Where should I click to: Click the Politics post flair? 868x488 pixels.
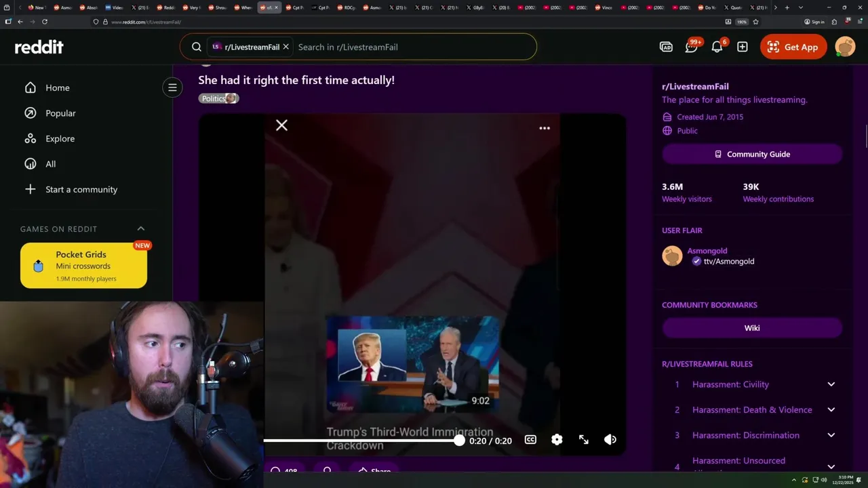(218, 98)
